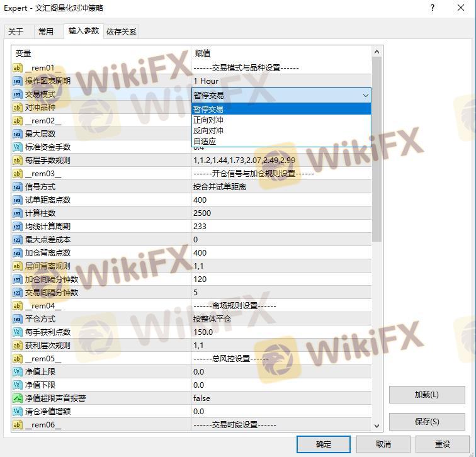Viewport: 476px width, 457px height.
Task: Click the icon next to 每手获利点数
Action: [x=18, y=332]
